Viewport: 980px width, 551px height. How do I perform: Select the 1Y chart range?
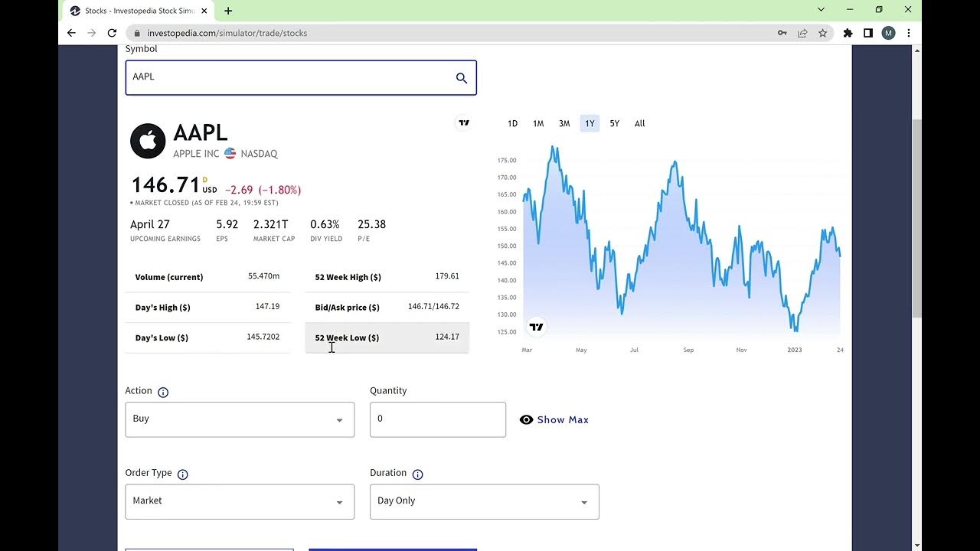coord(590,123)
